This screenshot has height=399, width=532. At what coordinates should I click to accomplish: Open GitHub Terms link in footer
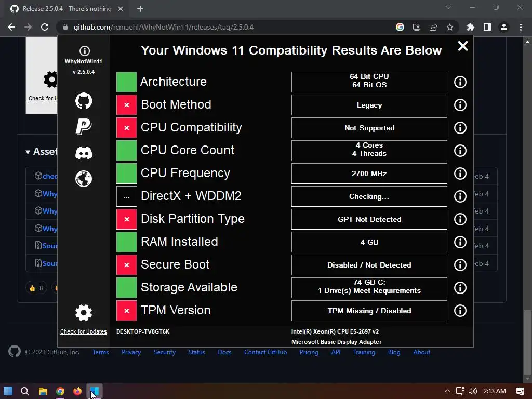coord(101,352)
